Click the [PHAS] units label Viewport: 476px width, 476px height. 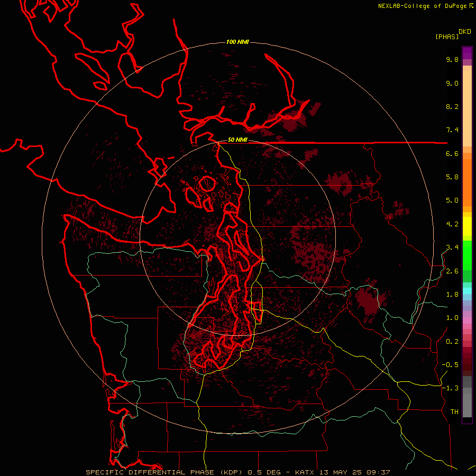point(447,36)
